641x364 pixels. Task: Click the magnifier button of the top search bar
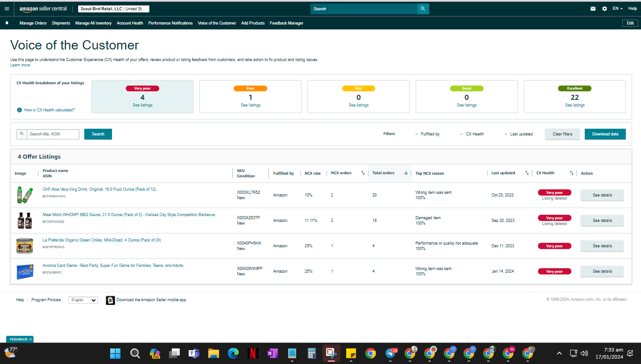(x=423, y=9)
